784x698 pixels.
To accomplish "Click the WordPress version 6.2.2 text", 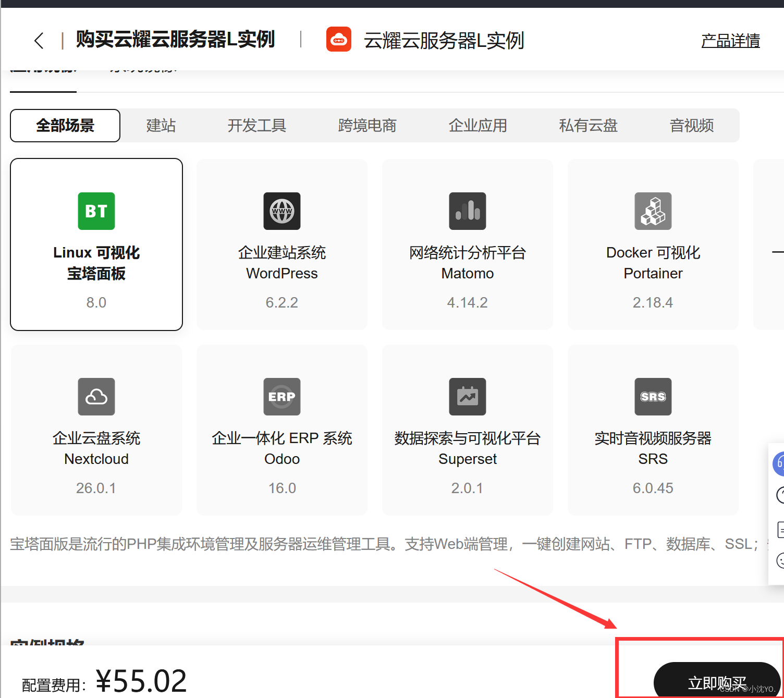I will click(x=282, y=302).
